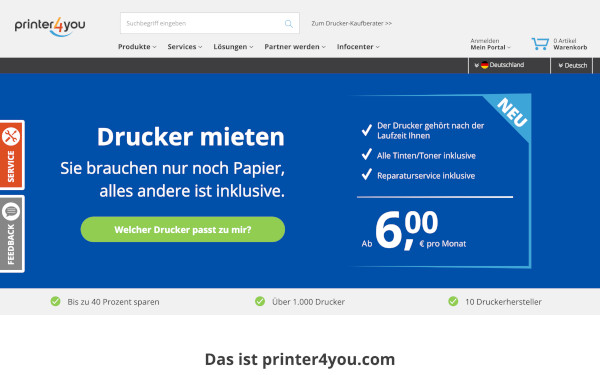The height and width of the screenshot is (375, 600).
Task: Click the Anmelden link
Action: coord(484,41)
